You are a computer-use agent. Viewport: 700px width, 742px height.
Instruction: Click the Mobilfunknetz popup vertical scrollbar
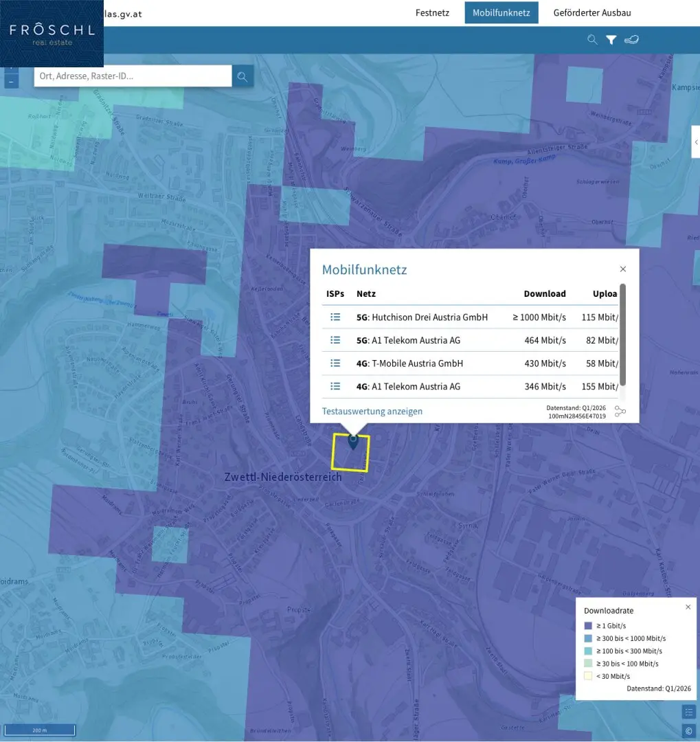(623, 335)
